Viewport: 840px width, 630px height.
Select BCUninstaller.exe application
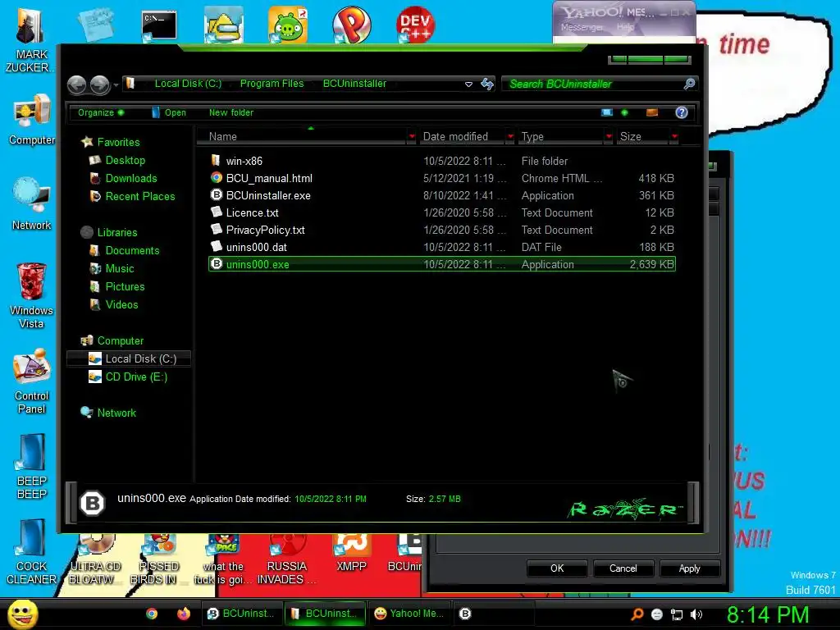(x=442, y=195)
